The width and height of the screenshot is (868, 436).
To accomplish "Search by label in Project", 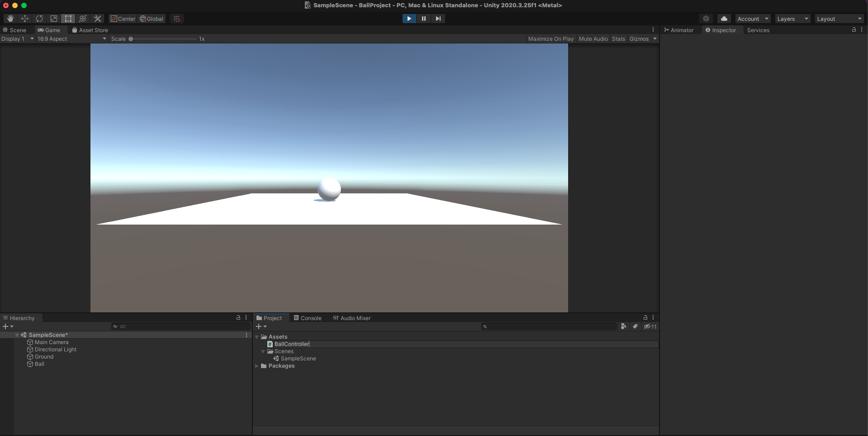I will [635, 326].
